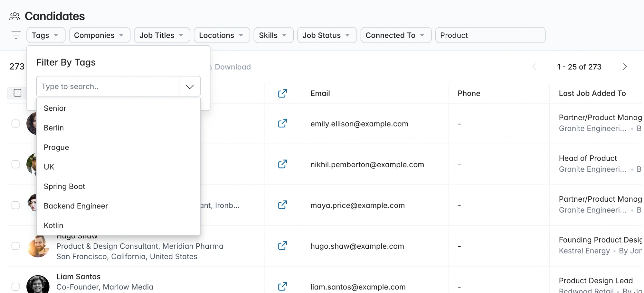Viewport: 644px width, 293px height.
Task: Check the box for emily.ellison@example.com row
Action: pyautogui.click(x=15, y=124)
